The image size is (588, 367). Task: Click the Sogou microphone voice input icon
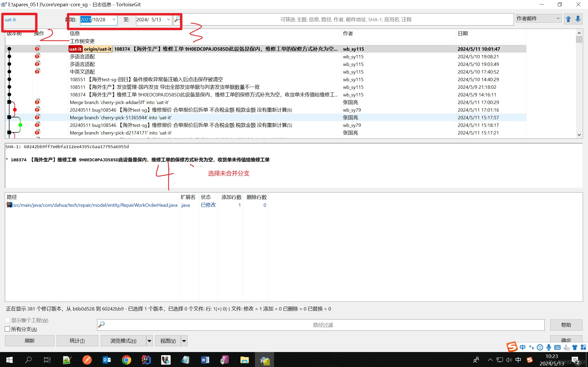tap(549, 347)
